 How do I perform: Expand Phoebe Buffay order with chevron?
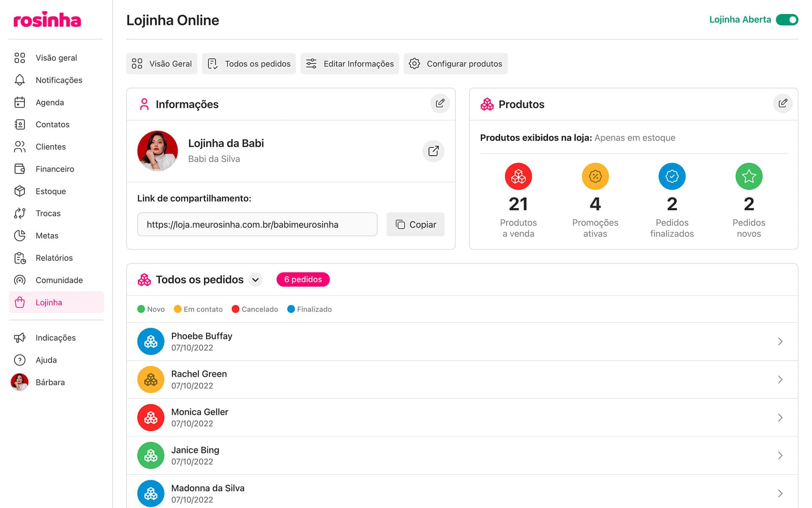[780, 342]
